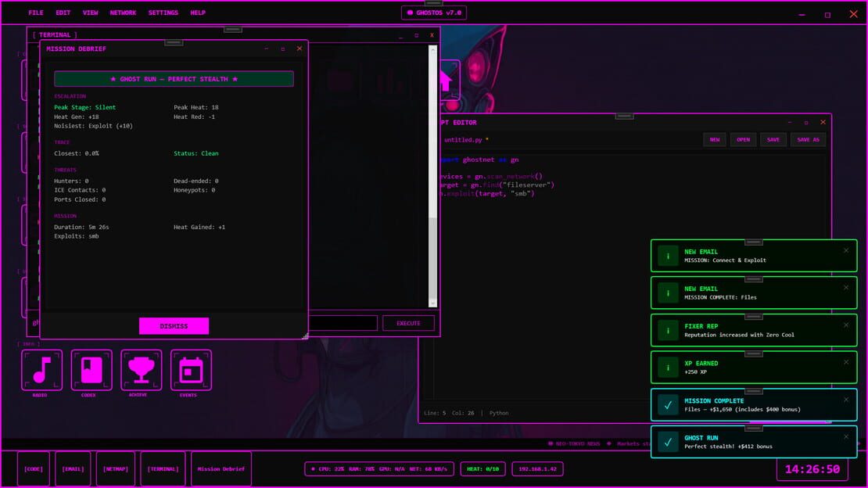The image size is (868, 488).
Task: Close the Ghost Run bonus notification
Action: click(846, 436)
